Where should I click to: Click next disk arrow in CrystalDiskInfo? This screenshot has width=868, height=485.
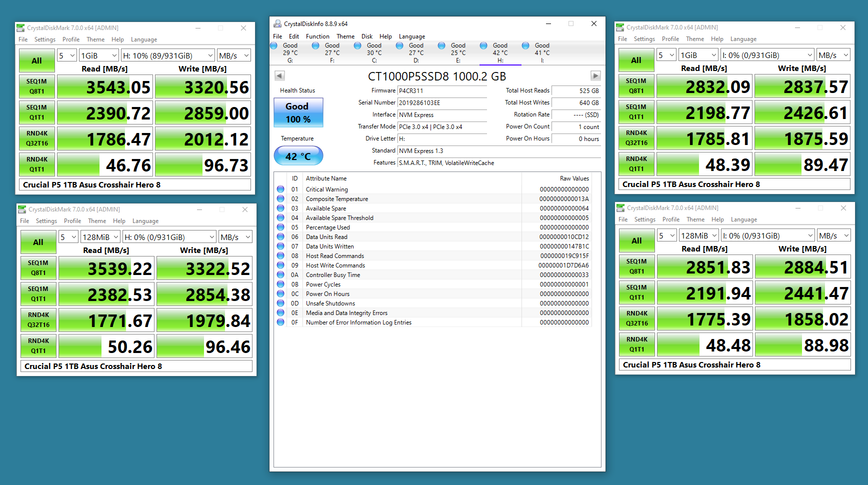pyautogui.click(x=595, y=75)
